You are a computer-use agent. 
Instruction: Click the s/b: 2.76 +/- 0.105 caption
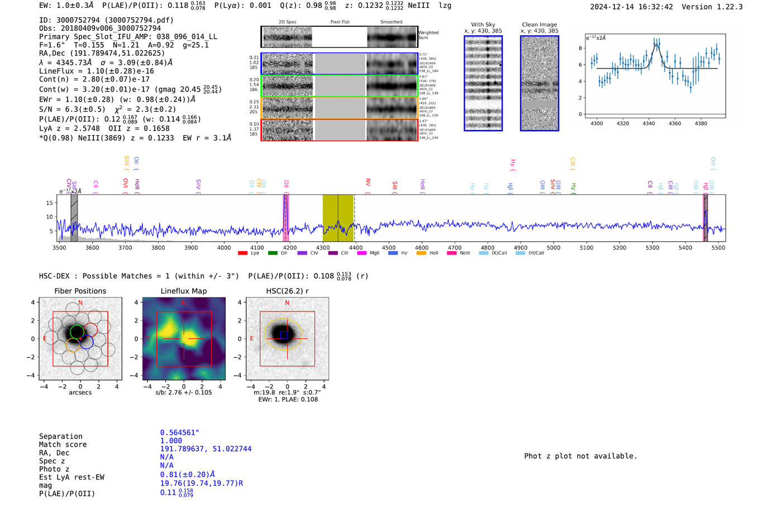(184, 392)
